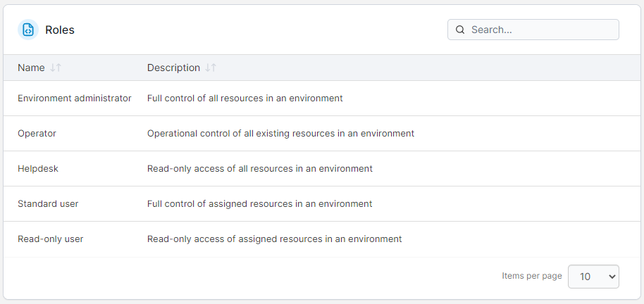Click the Roles code-file icon

point(28,30)
